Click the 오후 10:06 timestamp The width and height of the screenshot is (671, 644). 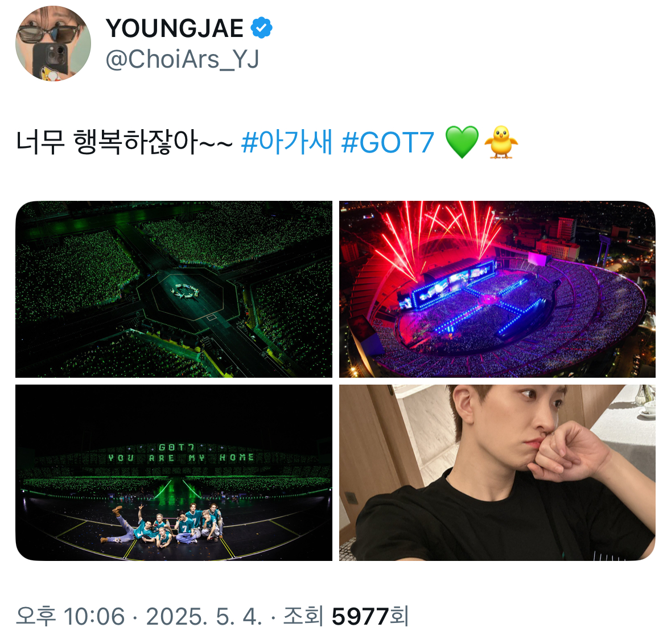tap(70, 616)
